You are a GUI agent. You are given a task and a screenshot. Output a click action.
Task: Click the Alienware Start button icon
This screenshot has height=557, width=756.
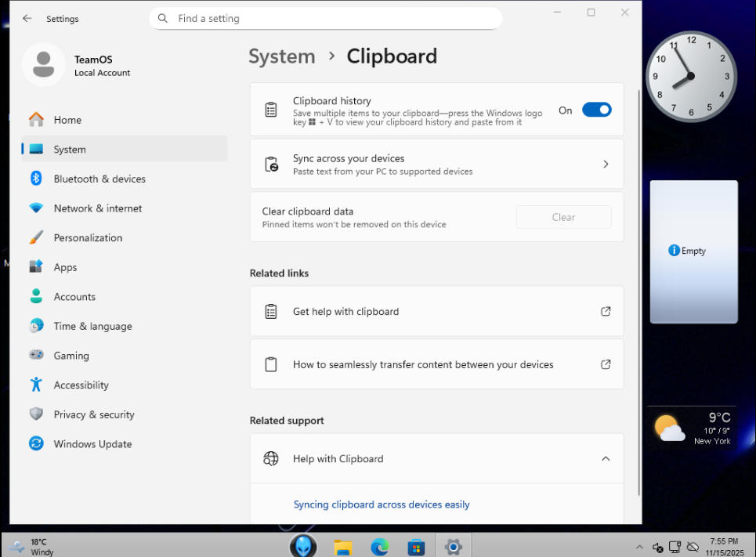pos(303,546)
